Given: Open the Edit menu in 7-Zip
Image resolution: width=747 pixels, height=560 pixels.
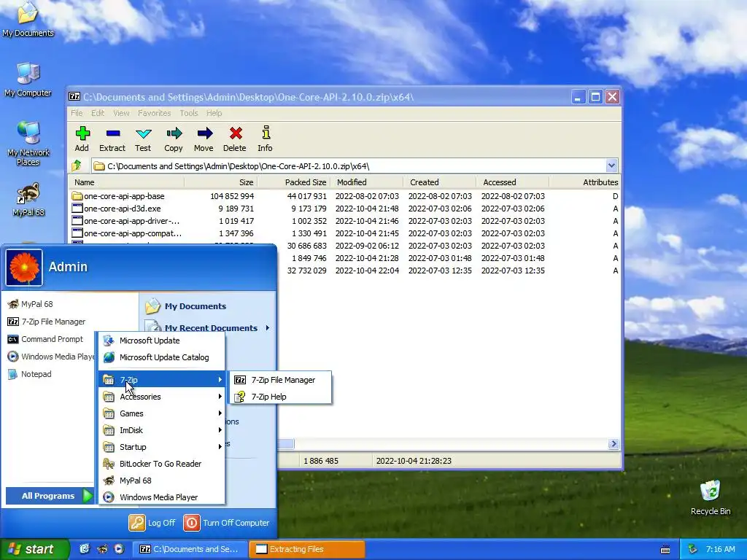Looking at the screenshot, I should coord(98,113).
